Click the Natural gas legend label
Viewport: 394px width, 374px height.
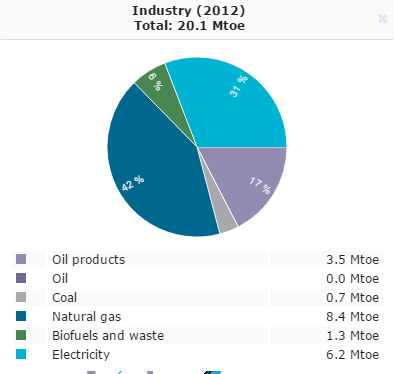click(87, 317)
